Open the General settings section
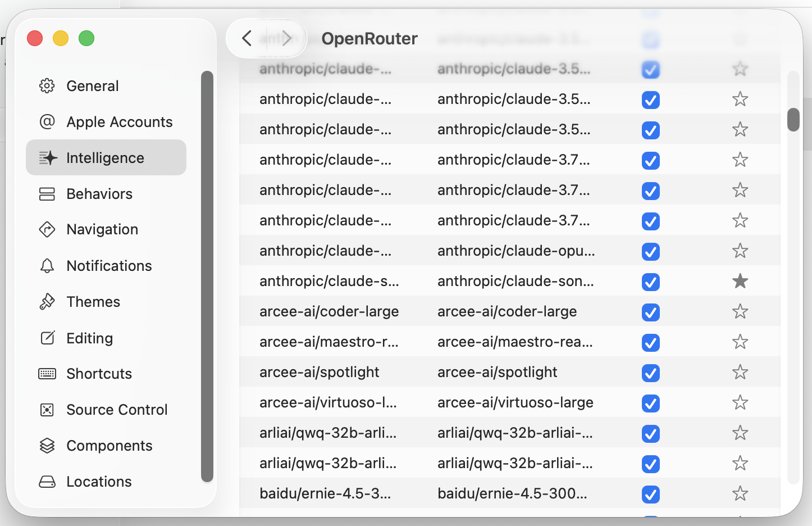 pyautogui.click(x=92, y=86)
